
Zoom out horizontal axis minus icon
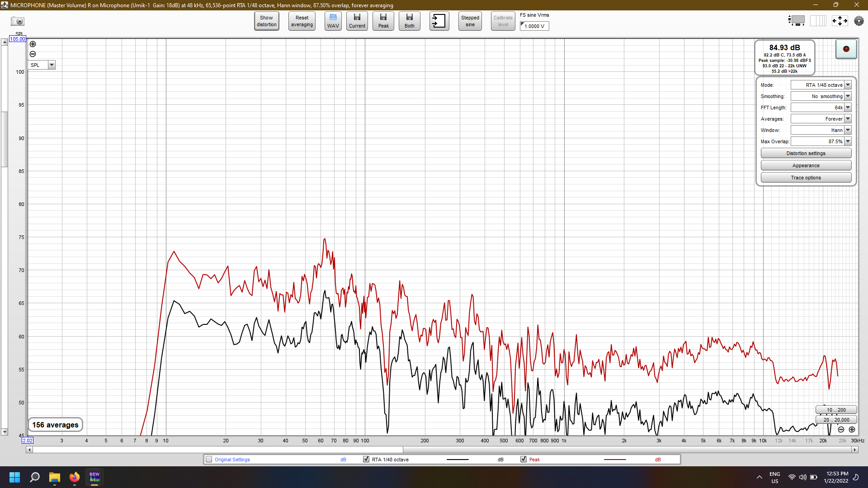[841, 430]
